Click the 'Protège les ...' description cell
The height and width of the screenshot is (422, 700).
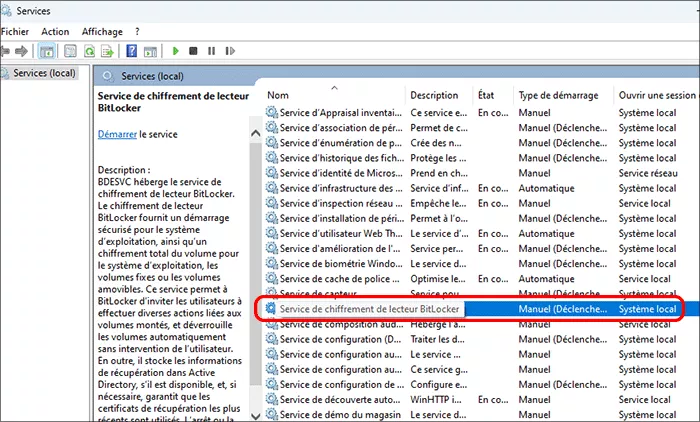click(438, 158)
